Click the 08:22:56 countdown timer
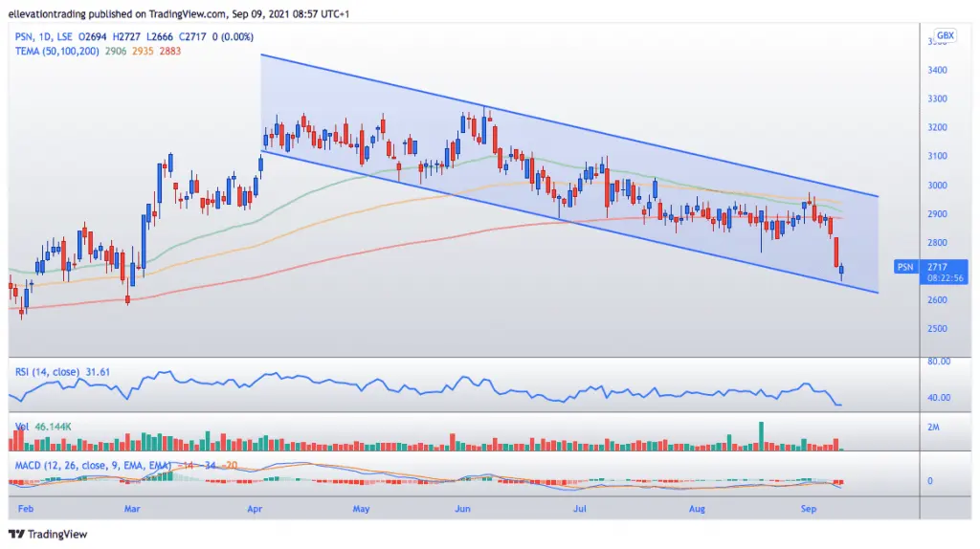Viewport: 980px width, 549px height. (x=945, y=278)
